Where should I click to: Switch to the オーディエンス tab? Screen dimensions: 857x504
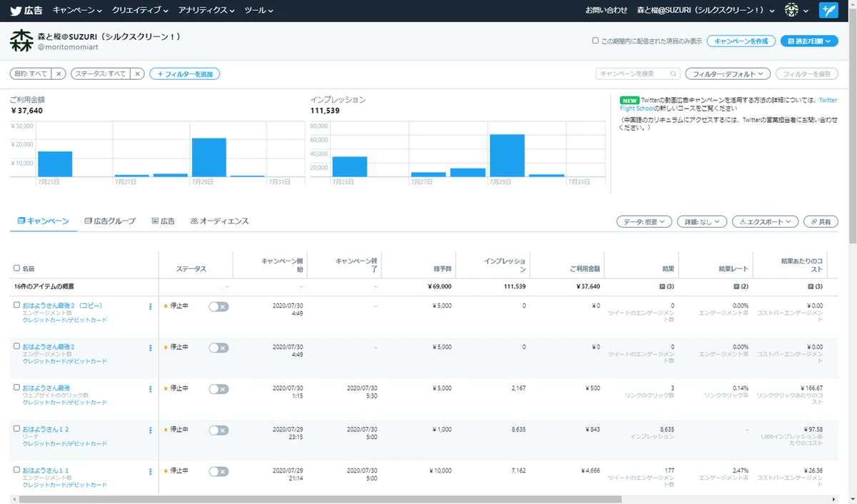pos(220,221)
